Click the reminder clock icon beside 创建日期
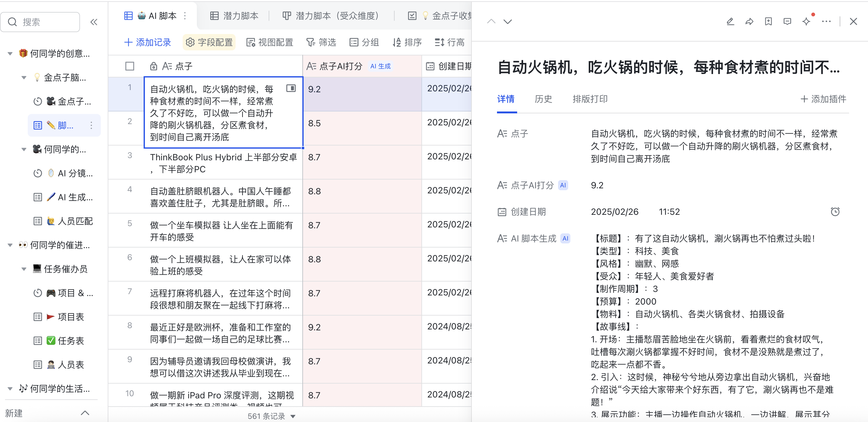This screenshot has width=868, height=422. point(835,212)
